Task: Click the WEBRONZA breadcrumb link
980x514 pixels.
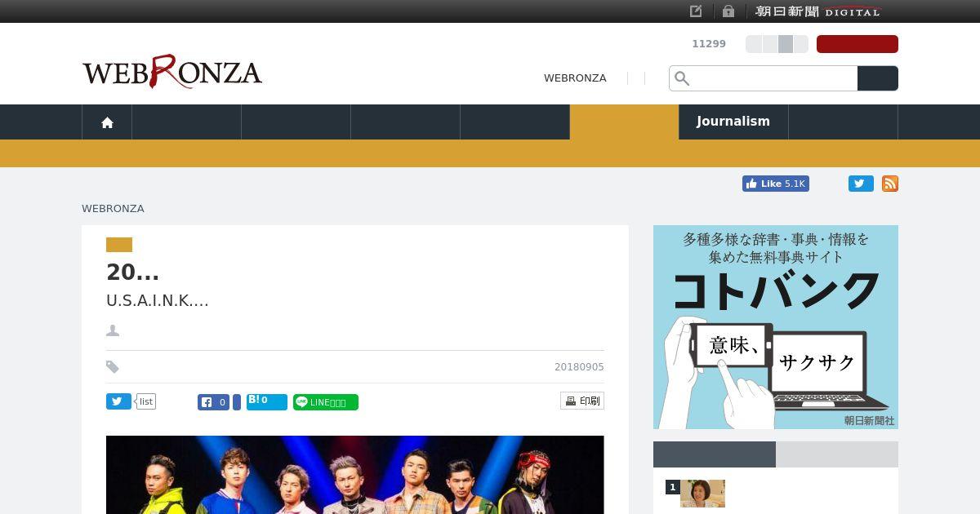Action: [x=113, y=208]
